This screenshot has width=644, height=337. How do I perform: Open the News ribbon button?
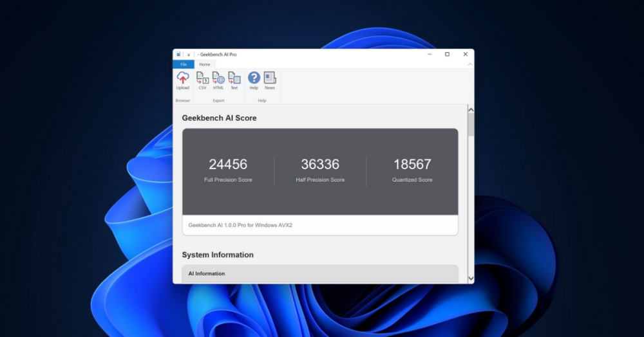[270, 81]
